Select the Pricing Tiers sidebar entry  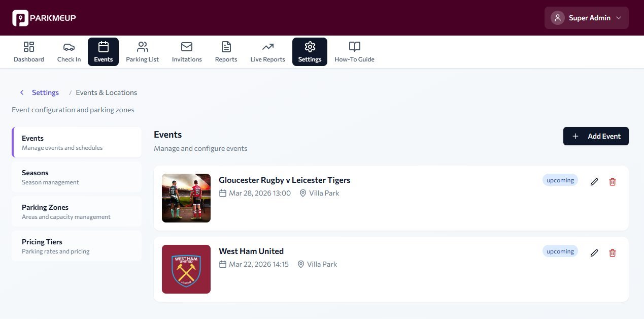(x=76, y=246)
